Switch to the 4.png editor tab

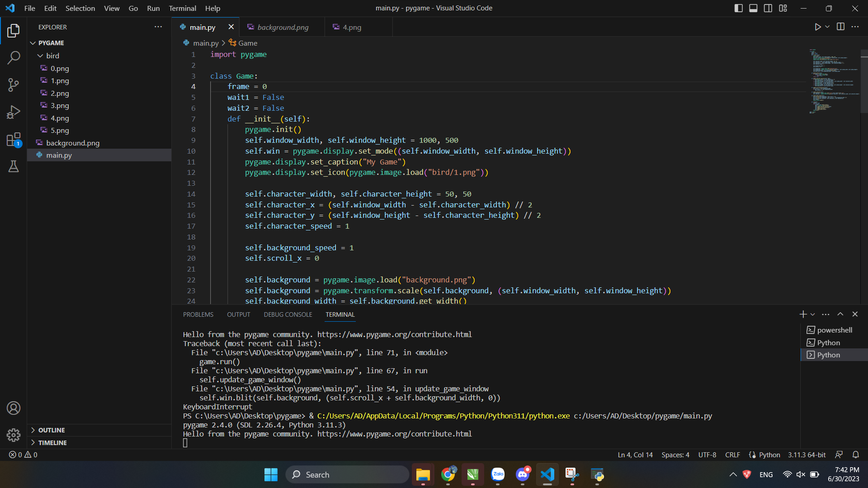[352, 27]
